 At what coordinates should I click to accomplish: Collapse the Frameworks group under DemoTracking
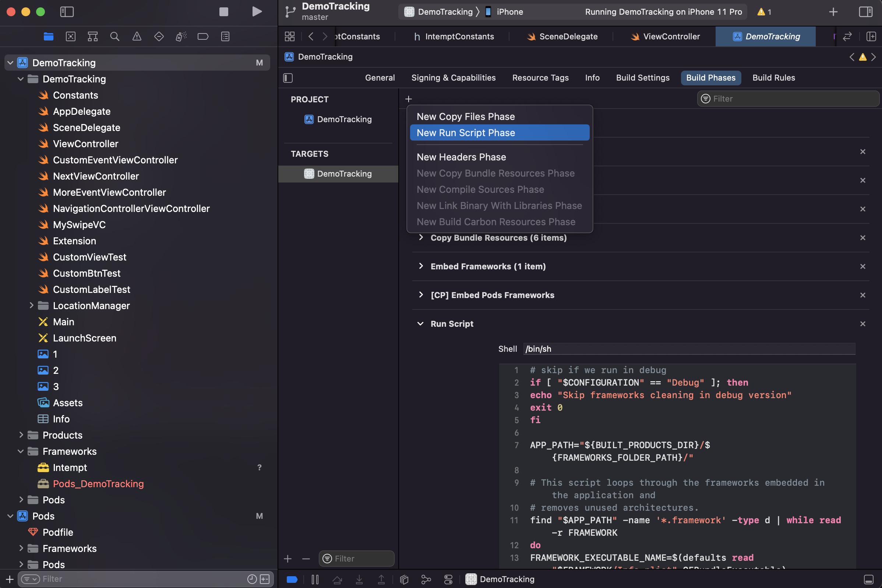click(21, 451)
